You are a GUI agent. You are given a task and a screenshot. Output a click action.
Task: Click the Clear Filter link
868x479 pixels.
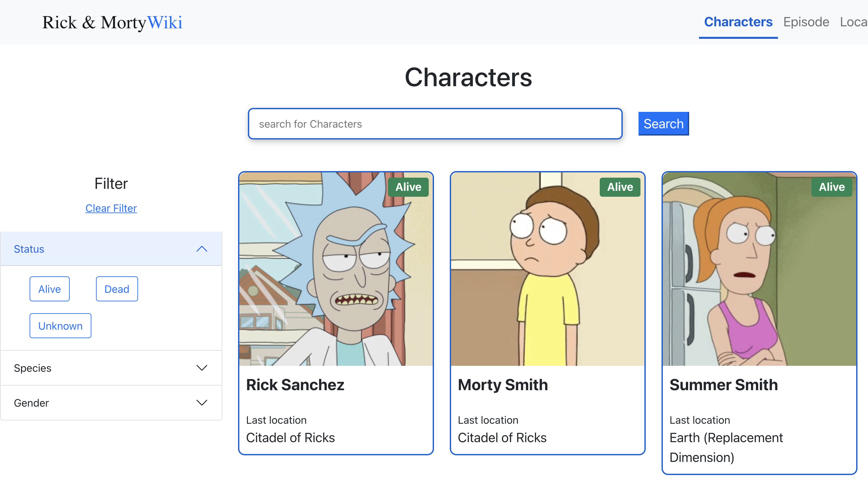click(111, 208)
